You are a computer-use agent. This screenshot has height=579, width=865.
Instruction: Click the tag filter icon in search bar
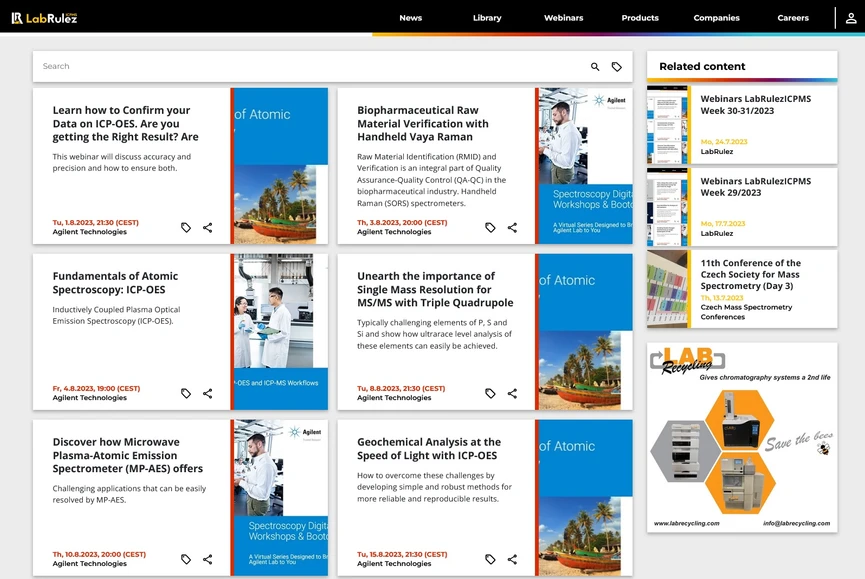(x=617, y=67)
